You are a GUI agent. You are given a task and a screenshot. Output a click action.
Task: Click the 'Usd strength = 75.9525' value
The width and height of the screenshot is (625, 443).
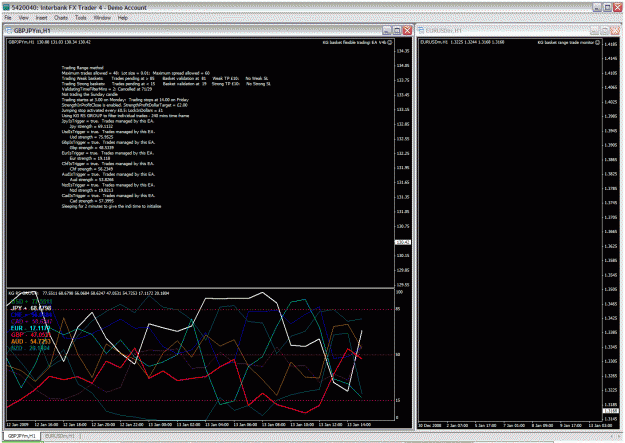pos(91,137)
